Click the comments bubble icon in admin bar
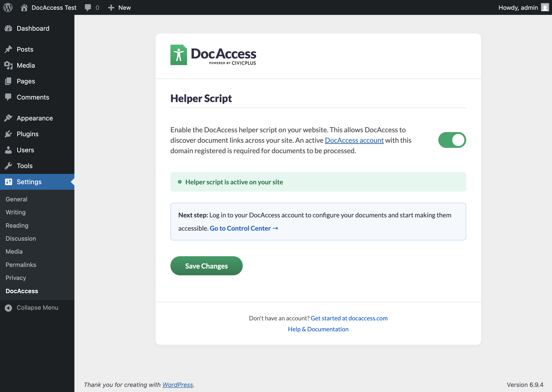The width and height of the screenshot is (552, 392). pyautogui.click(x=88, y=7)
